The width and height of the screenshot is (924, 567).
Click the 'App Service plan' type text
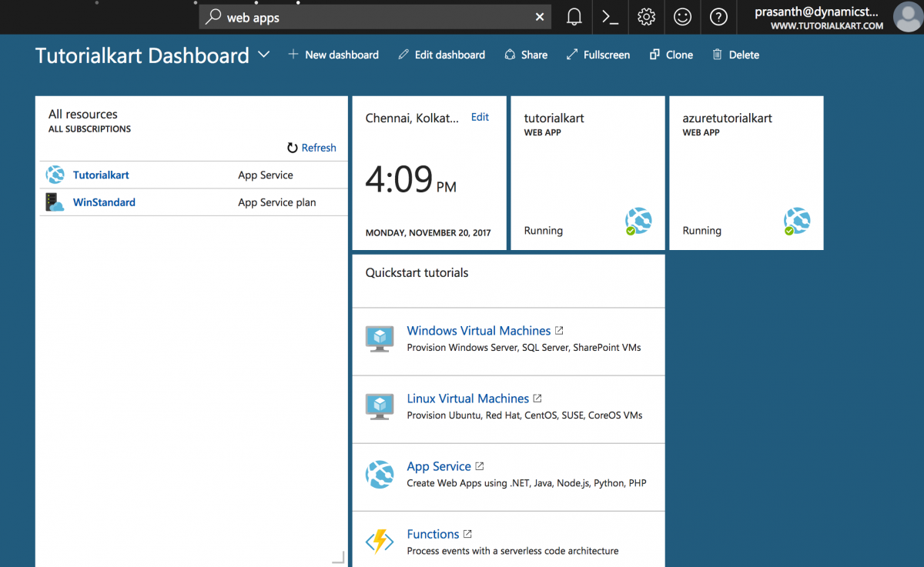pyautogui.click(x=277, y=202)
